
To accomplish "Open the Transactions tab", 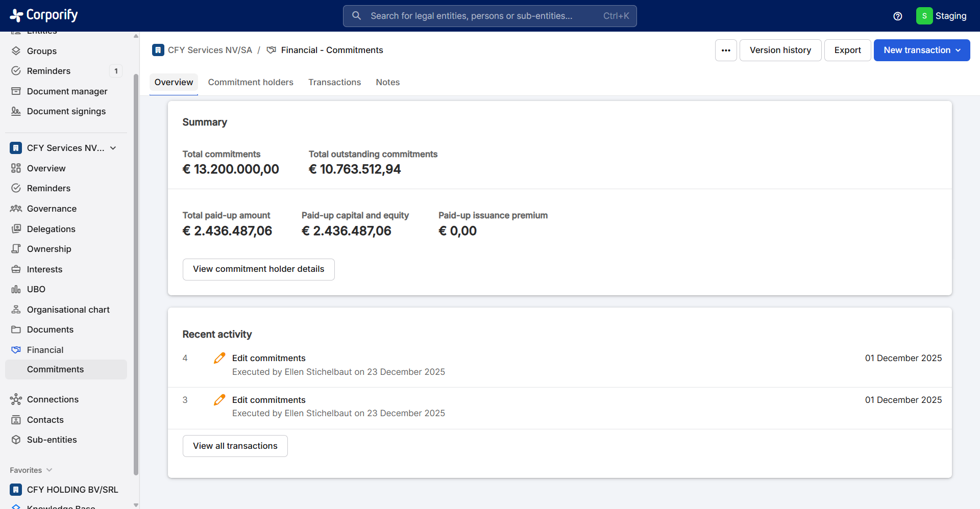I will (x=334, y=82).
